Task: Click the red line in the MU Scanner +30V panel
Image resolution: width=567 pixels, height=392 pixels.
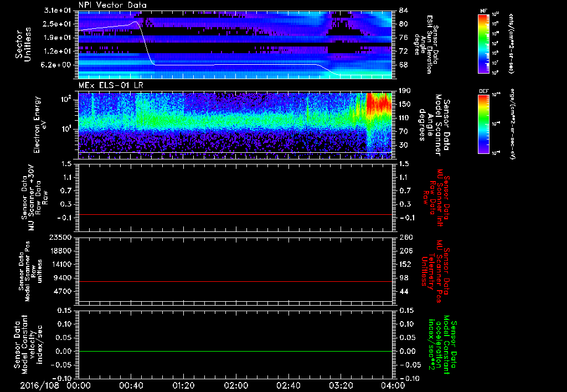Action: (x=235, y=214)
